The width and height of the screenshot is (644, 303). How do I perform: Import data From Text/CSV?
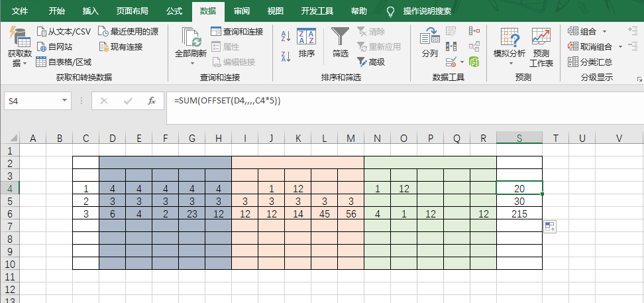(x=63, y=32)
